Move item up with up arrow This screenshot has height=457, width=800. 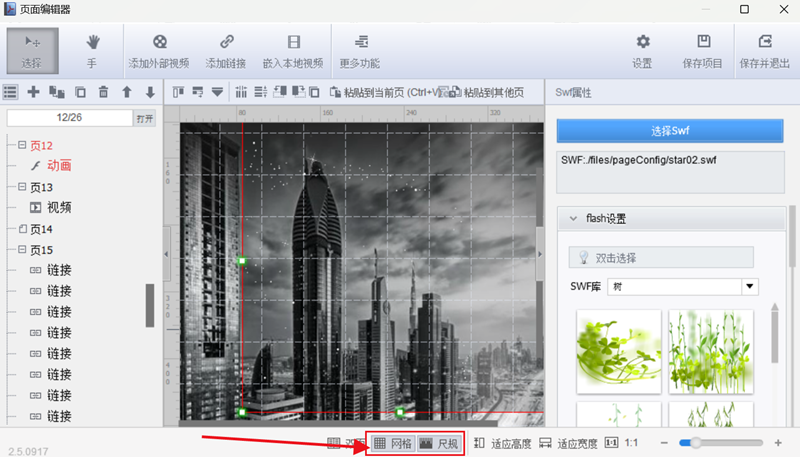point(127,92)
